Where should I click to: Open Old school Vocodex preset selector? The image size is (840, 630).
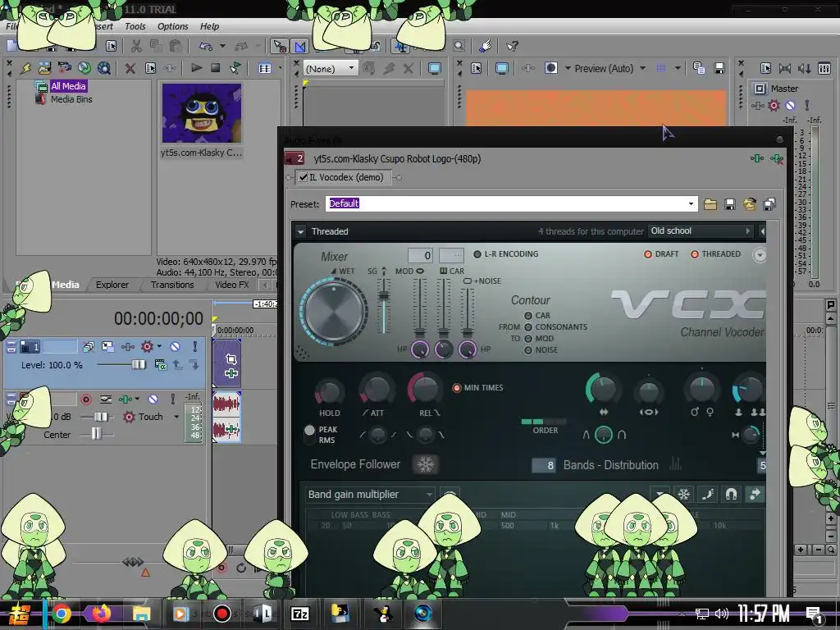tap(700, 231)
